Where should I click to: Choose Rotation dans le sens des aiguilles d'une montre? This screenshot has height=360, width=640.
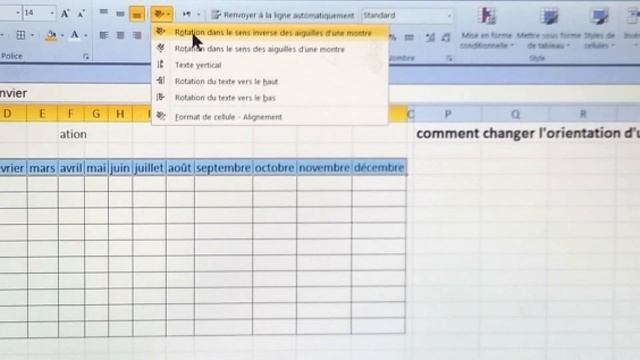click(269, 49)
